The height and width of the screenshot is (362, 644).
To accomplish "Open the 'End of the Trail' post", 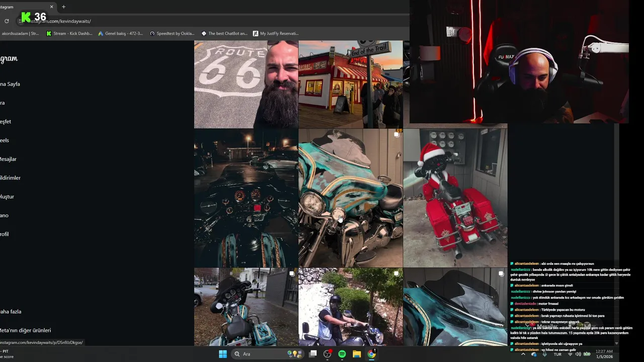I will 351,84.
